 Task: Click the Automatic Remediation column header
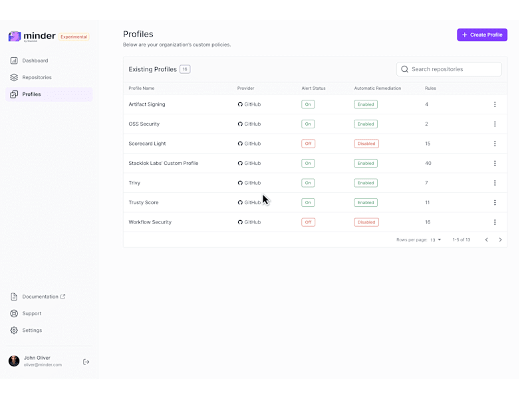(378, 88)
